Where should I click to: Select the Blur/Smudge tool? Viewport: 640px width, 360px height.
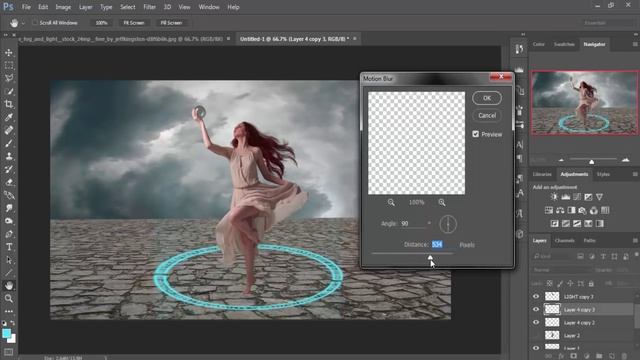[x=9, y=208]
